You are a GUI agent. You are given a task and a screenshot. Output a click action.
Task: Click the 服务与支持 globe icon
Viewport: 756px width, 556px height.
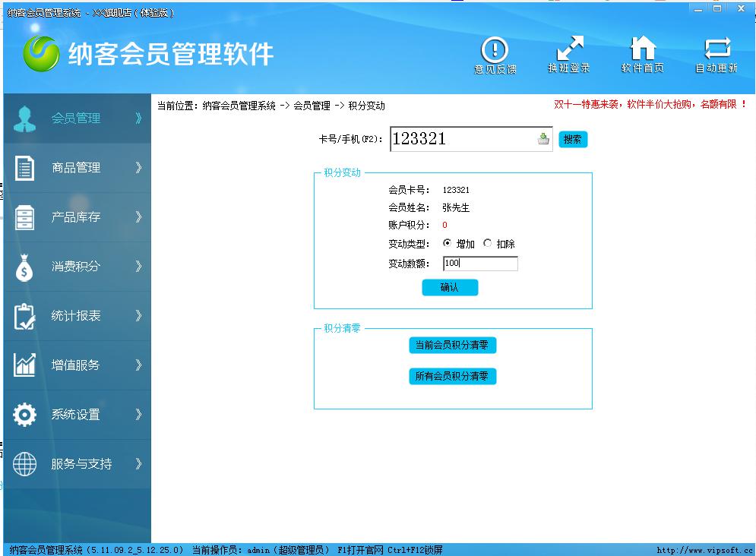(23, 464)
